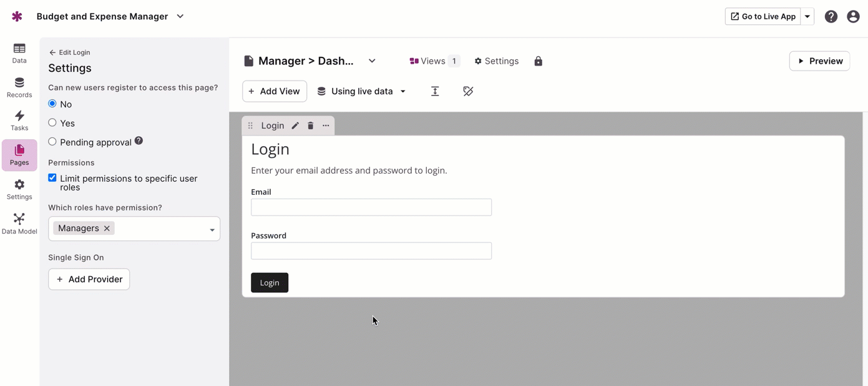The width and height of the screenshot is (868, 386).
Task: Choose Pending approval for new user registration
Action: click(52, 141)
